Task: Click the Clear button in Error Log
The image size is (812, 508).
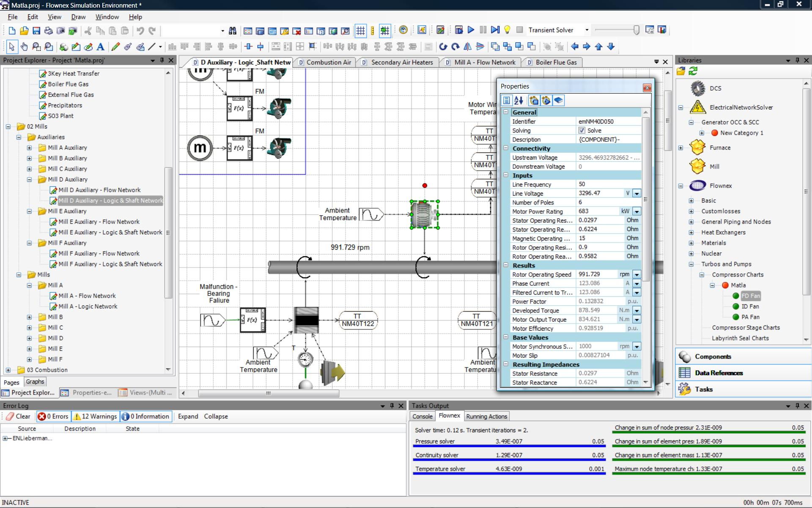Action: pyautogui.click(x=19, y=416)
